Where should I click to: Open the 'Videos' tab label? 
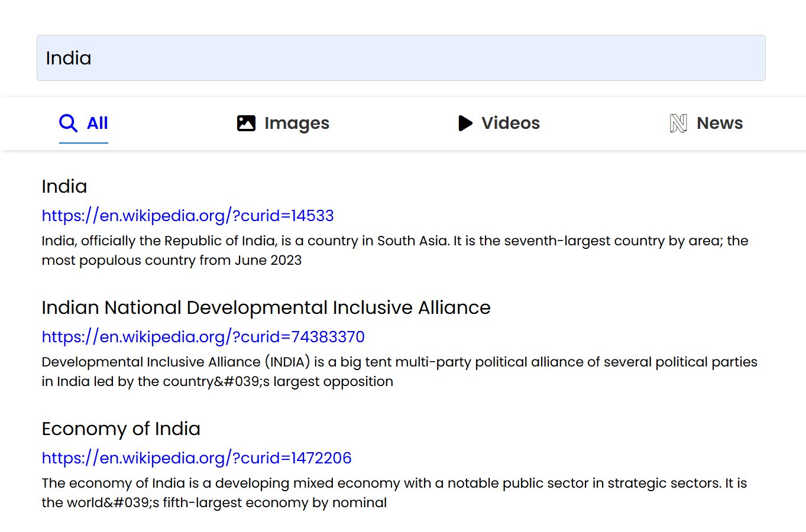click(510, 123)
